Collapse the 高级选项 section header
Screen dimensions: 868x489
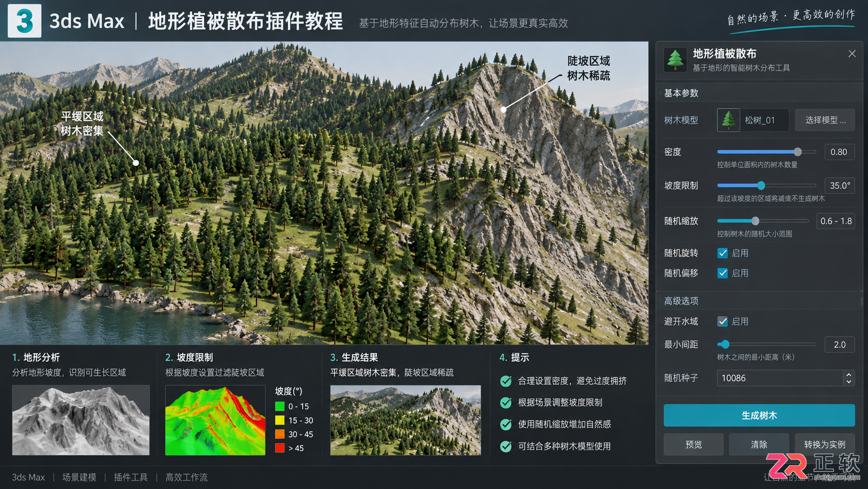(681, 301)
